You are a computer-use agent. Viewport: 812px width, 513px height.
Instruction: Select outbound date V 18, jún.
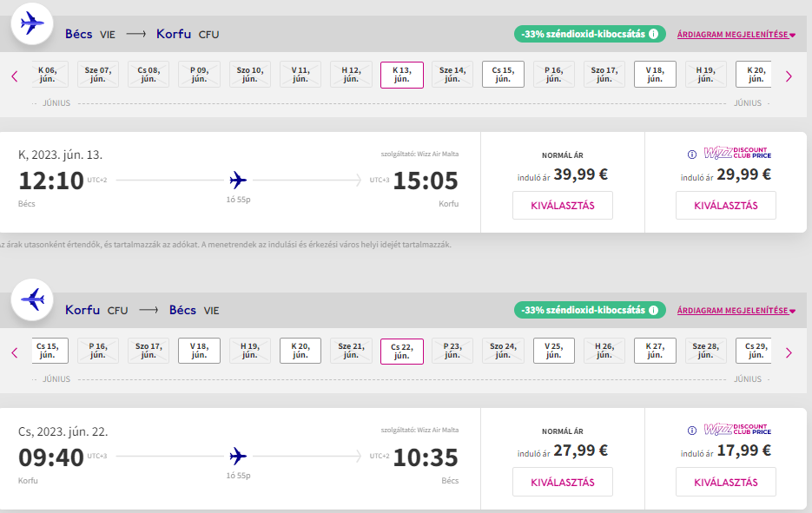[x=655, y=75]
